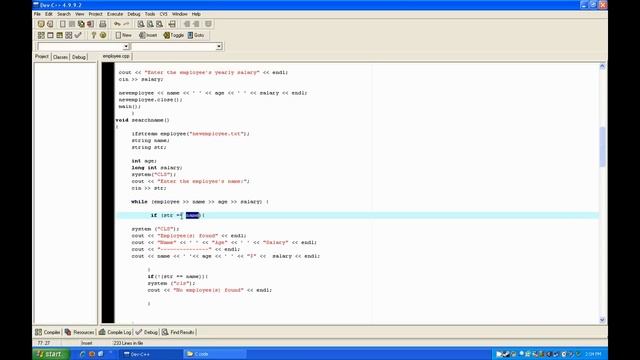The height and width of the screenshot is (360, 640).
Task: Click the Compile four-squares icon
Action: [x=41, y=35]
